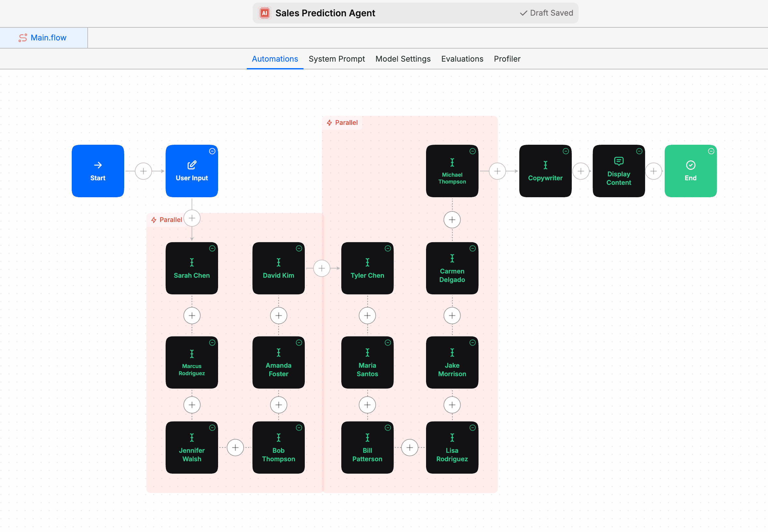Image resolution: width=768 pixels, height=532 pixels.
Task: Add a step between Copywriter and Display Content
Action: (x=581, y=171)
